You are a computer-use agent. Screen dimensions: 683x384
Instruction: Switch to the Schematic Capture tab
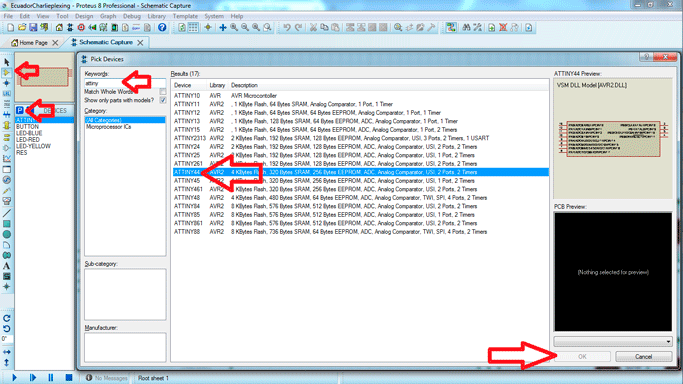106,42
